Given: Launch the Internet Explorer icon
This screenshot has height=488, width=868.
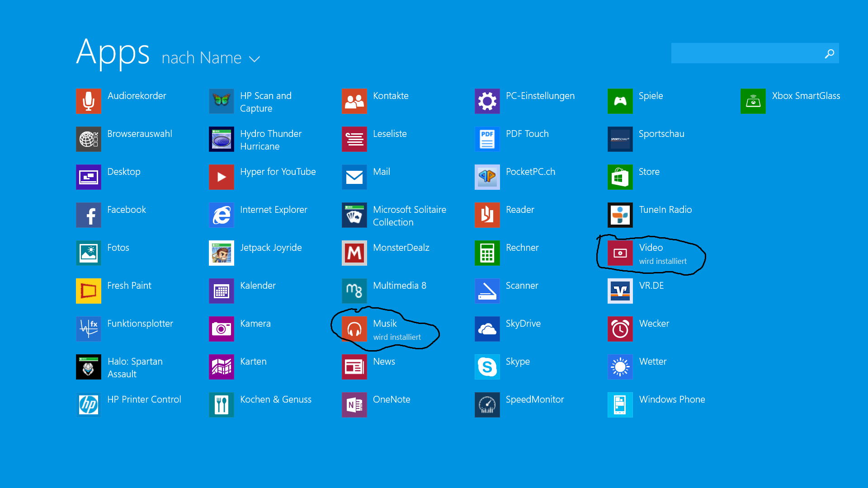Looking at the screenshot, I should coord(222,215).
